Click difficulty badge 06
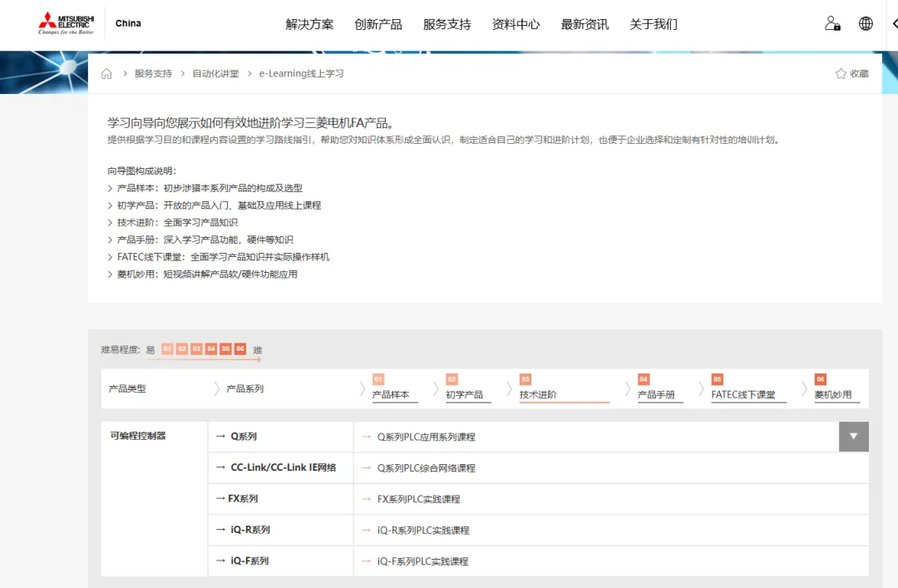 coord(240,348)
